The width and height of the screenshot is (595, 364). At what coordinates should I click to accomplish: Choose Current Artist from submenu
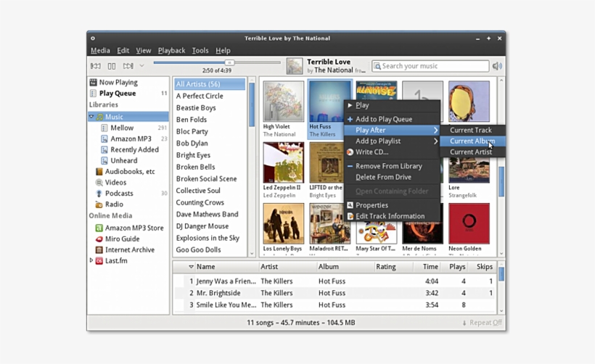click(470, 152)
